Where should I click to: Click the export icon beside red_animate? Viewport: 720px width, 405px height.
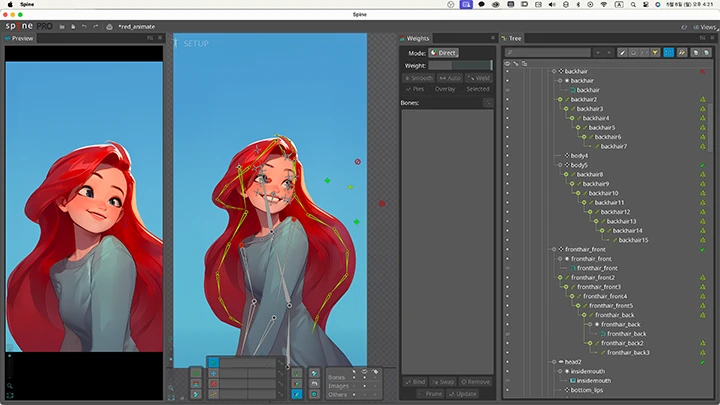(x=109, y=27)
